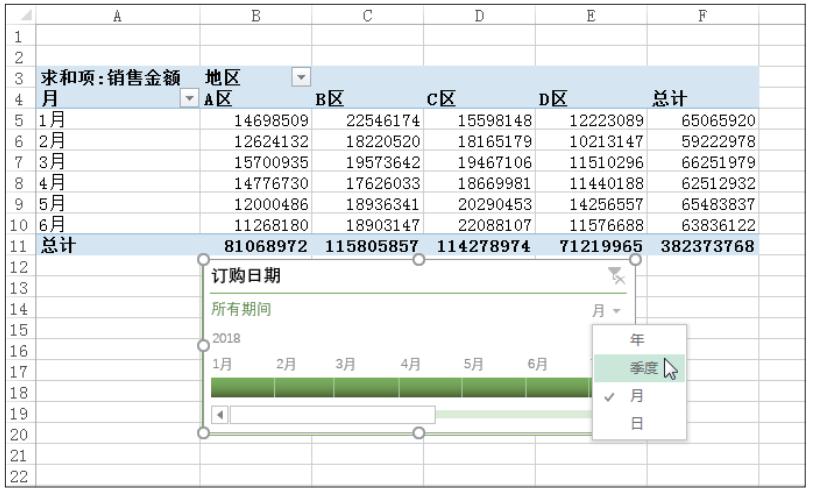Select the 5月 segment on the timeline bar
Viewport: 814px width, 496px height.
(494, 387)
